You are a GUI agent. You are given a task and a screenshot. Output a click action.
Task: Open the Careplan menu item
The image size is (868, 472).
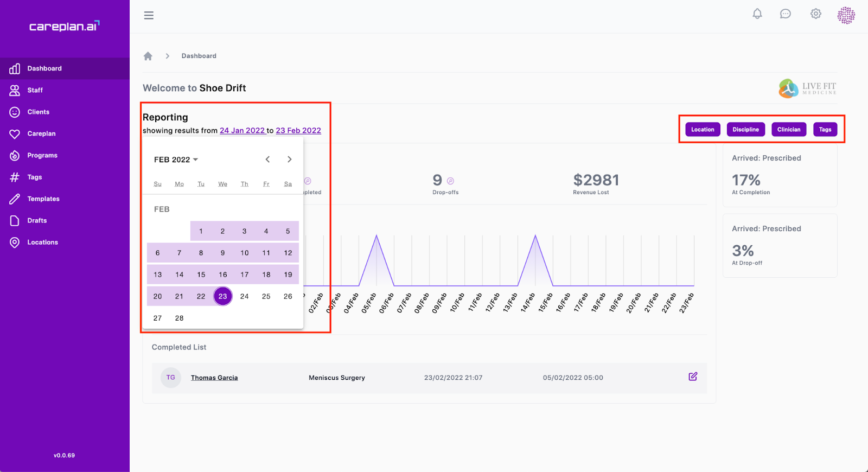(x=65, y=133)
